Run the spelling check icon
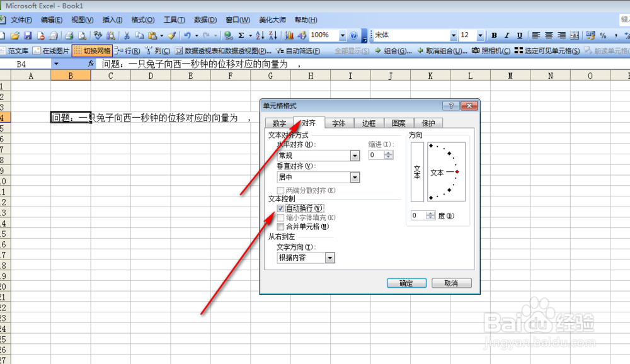The image size is (630, 364). (x=98, y=36)
